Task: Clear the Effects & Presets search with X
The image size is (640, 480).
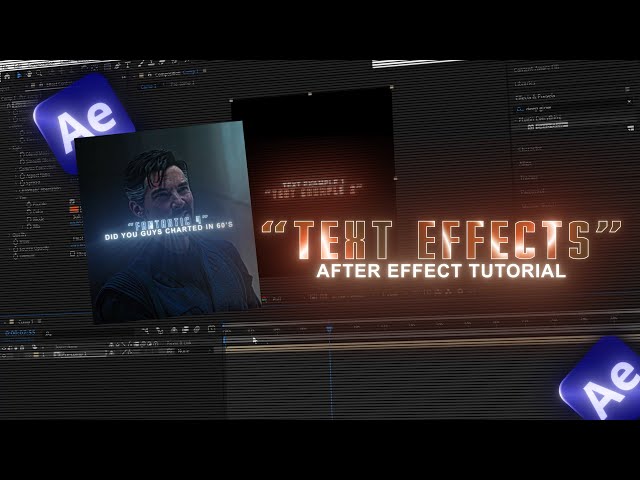Action: coord(630,101)
